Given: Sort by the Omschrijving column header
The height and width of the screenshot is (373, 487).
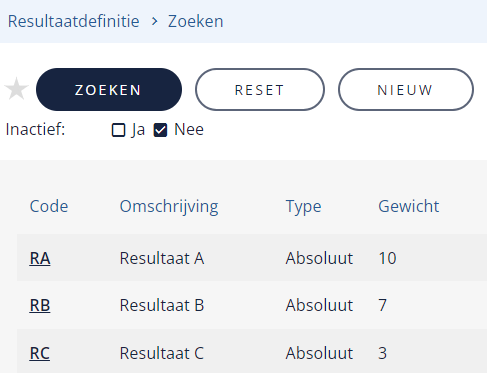Looking at the screenshot, I should coord(169,207).
